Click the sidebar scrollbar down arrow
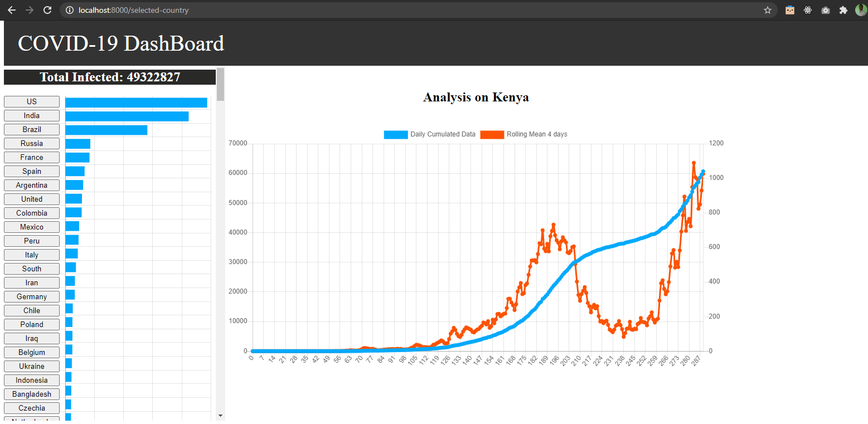Viewport: 868px width, 424px height. click(221, 416)
